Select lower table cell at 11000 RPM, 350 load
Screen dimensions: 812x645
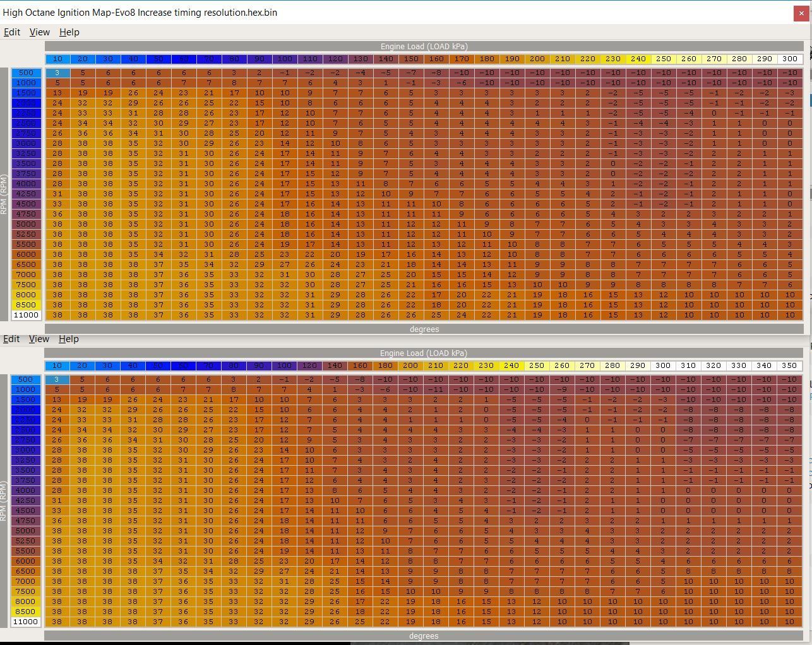click(789, 622)
